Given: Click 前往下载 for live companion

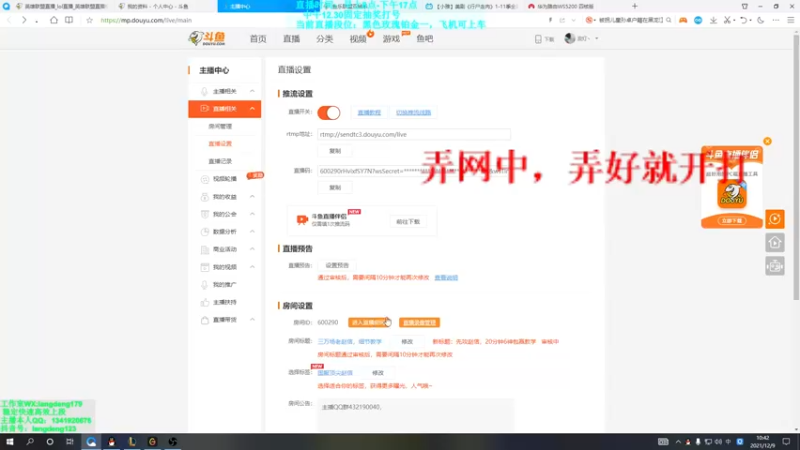Looking at the screenshot, I should (x=408, y=222).
